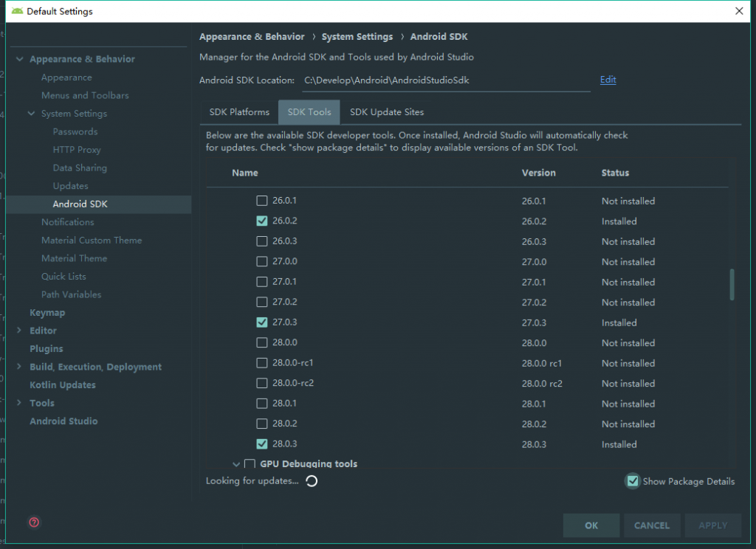756x549 pixels.
Task: Click the help question mark icon
Action: click(34, 522)
